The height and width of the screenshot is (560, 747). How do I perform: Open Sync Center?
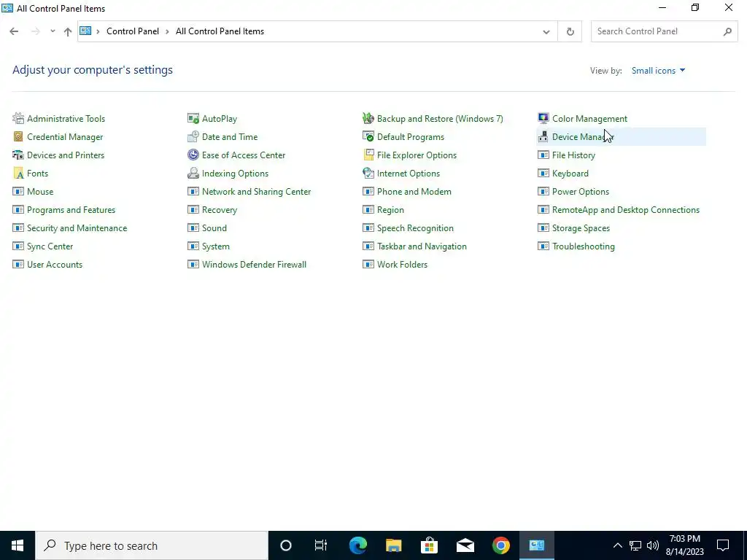(50, 246)
